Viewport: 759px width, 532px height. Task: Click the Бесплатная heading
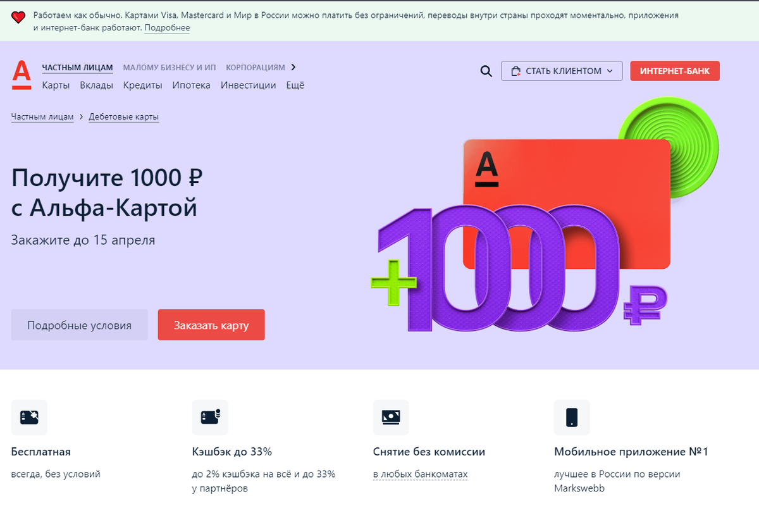(41, 452)
